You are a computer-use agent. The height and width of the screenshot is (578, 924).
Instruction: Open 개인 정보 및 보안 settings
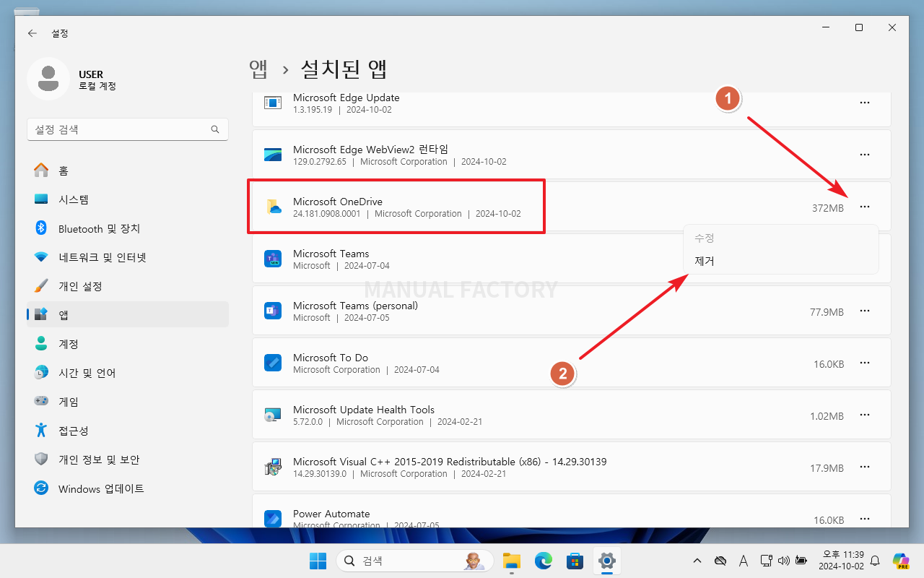tap(128, 460)
